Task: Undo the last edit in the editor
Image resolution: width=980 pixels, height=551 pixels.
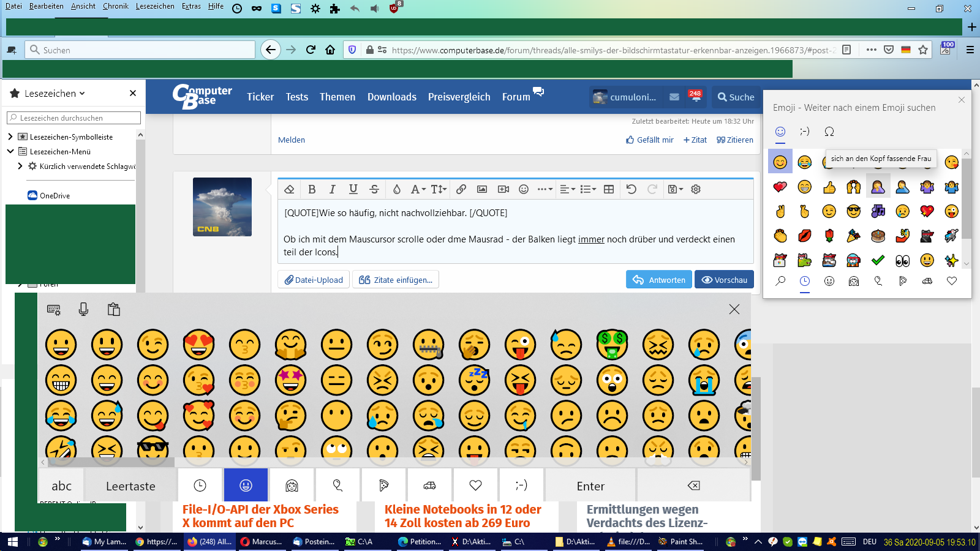Action: tap(631, 189)
